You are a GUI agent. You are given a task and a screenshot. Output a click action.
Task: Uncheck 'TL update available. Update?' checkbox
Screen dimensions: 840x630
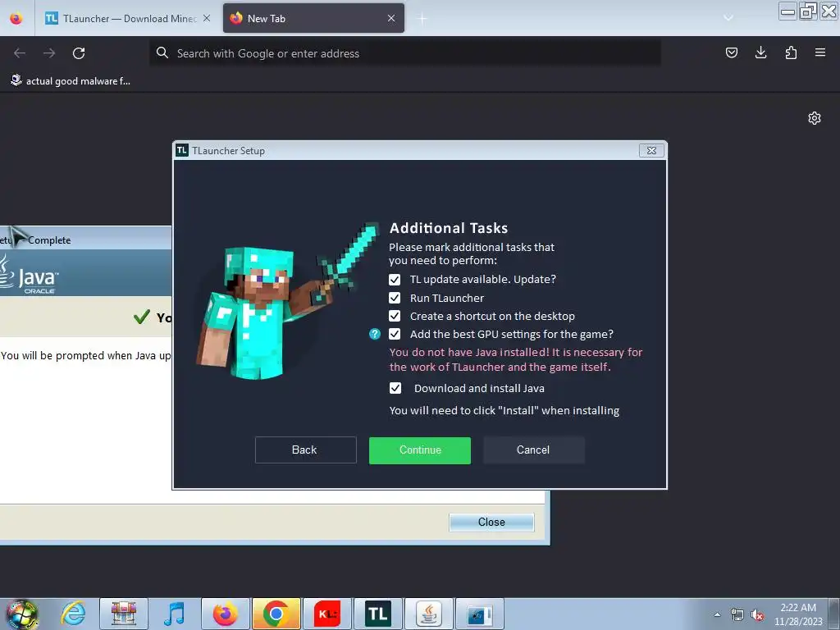click(x=395, y=280)
